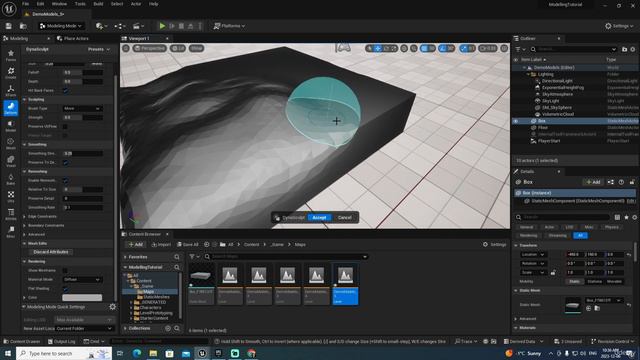Select the translate gizmo tool in viewport
640x360 pixels.
coord(378,48)
